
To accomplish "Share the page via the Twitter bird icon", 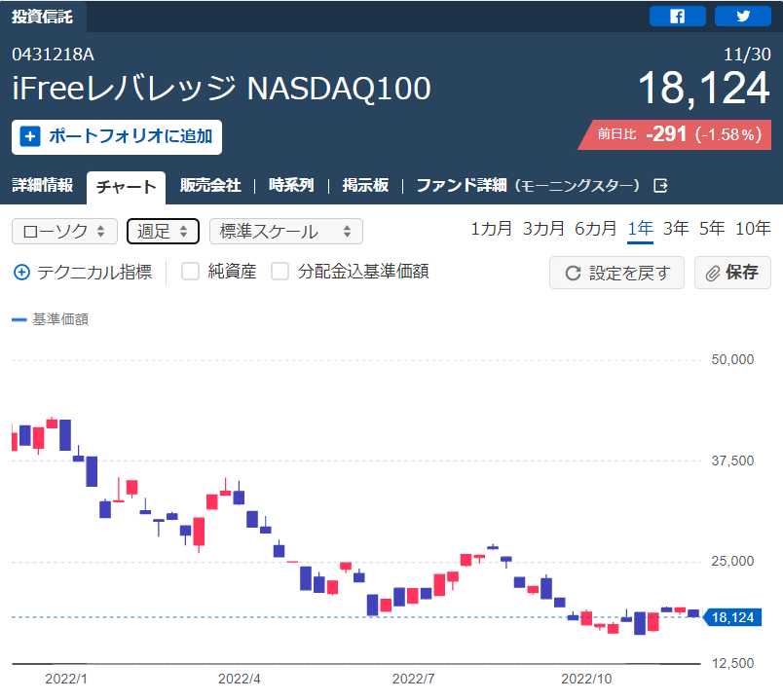I will point(742,16).
